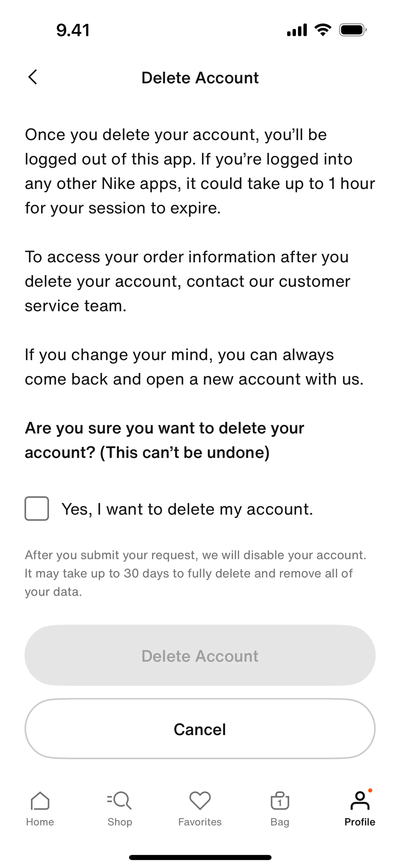Image resolution: width=400 pixels, height=868 pixels.
Task: Open the Bag icon showing 1 item
Action: 280,801
